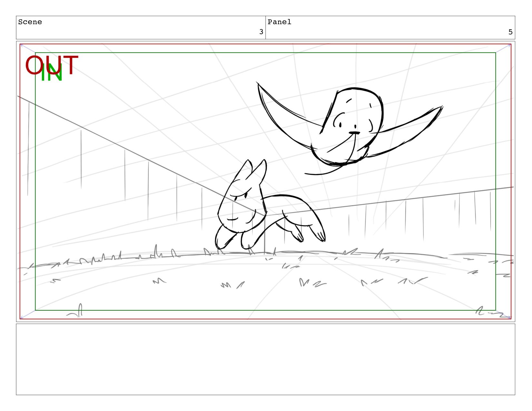Select the panel number '5'
The height and width of the screenshot is (411, 532).
tap(510, 32)
